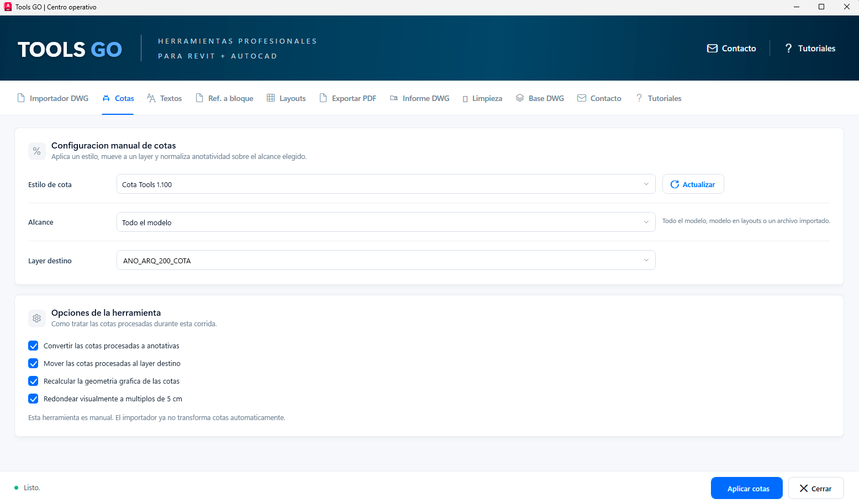This screenshot has width=859, height=504.
Task: Click the envelope icon in the tab bar
Action: click(x=582, y=98)
